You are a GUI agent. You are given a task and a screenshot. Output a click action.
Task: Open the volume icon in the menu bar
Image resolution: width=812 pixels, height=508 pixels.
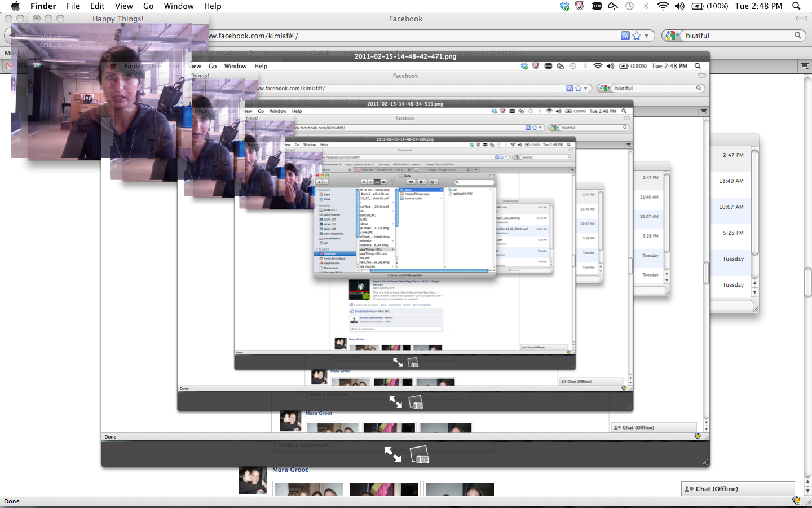(x=679, y=6)
